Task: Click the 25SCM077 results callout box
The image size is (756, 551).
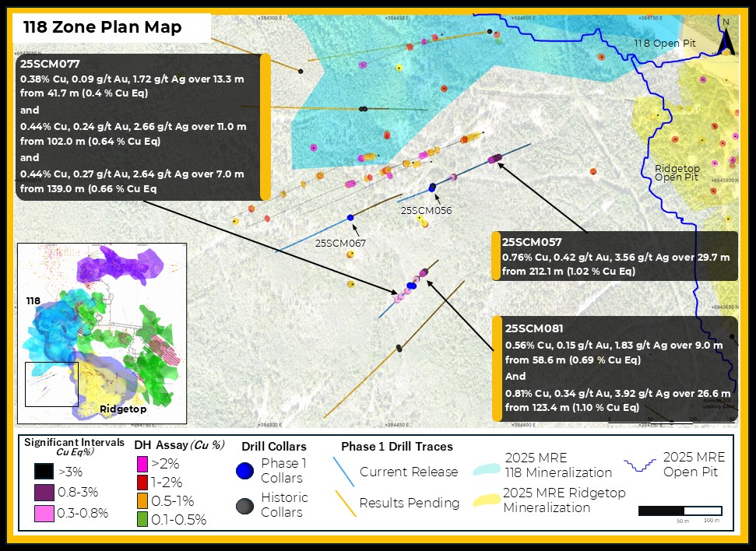Action: click(140, 126)
